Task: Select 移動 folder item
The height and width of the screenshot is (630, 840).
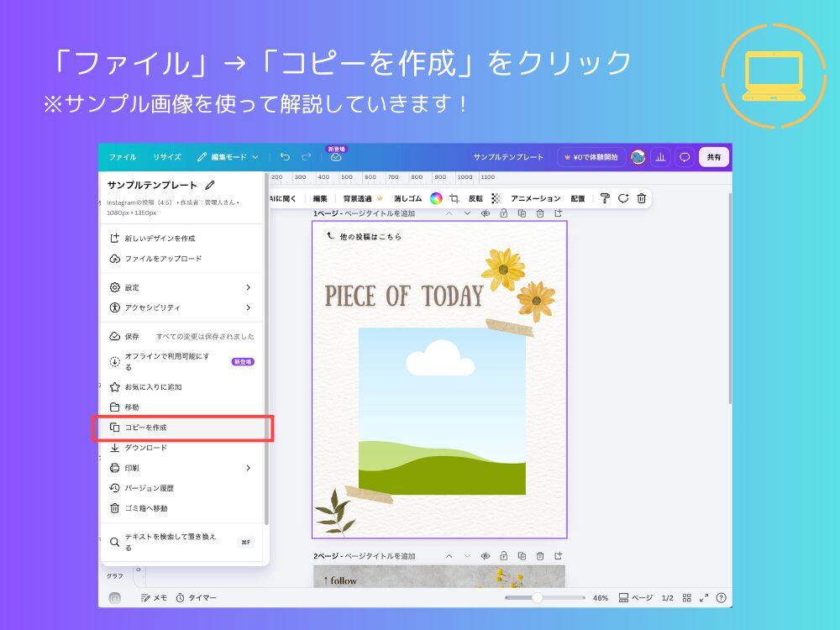Action: (182, 407)
